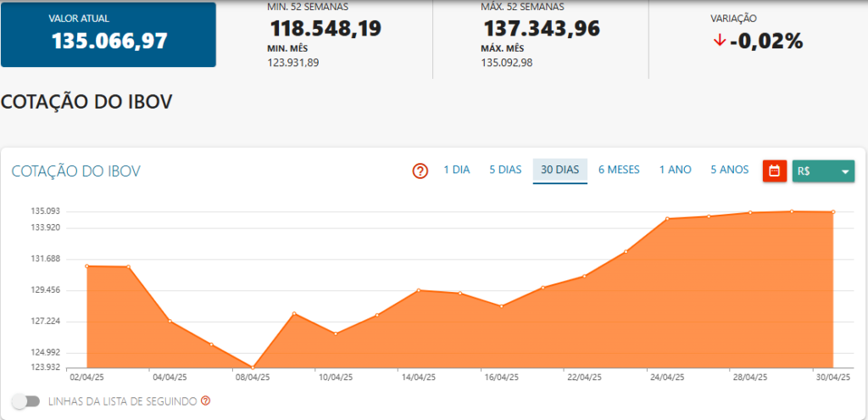Click the 16/04/25 x-axis date label
Viewport: 868px width, 420px height.
tap(502, 378)
